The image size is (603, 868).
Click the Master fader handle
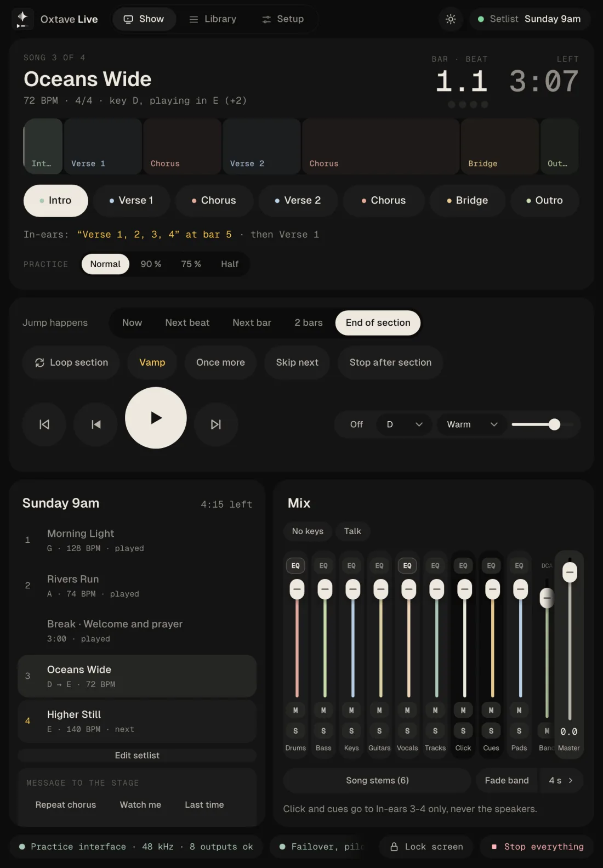[x=570, y=572]
